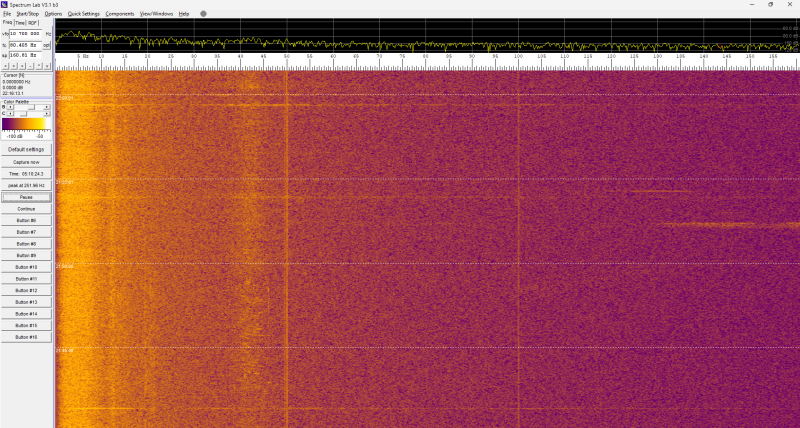
Task: Switch to the Freq tab
Action: coord(7,22)
